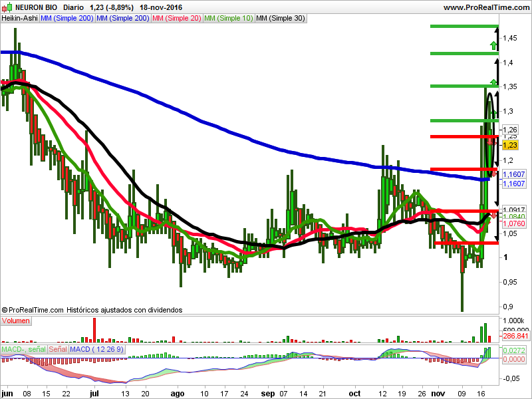Image resolution: width=532 pixels, height=399 pixels.
Task: Click the 0,0000 signal value tag
Action: pos(513,359)
